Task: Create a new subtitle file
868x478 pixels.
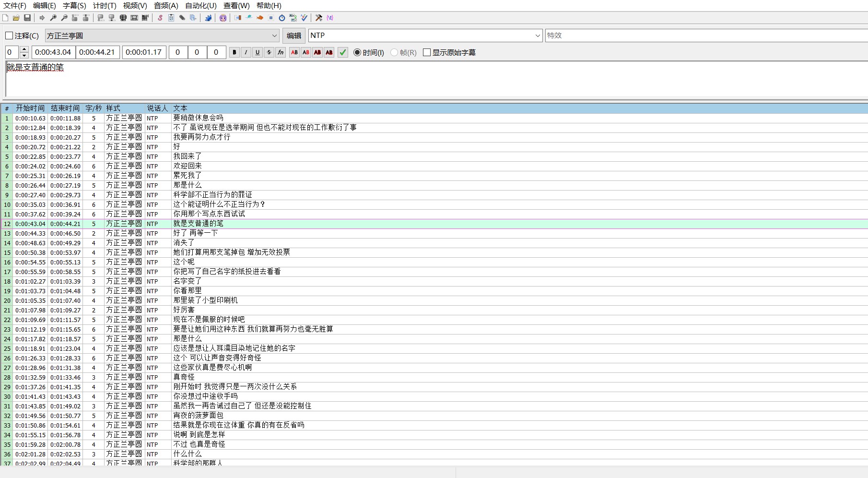Action: [x=5, y=18]
